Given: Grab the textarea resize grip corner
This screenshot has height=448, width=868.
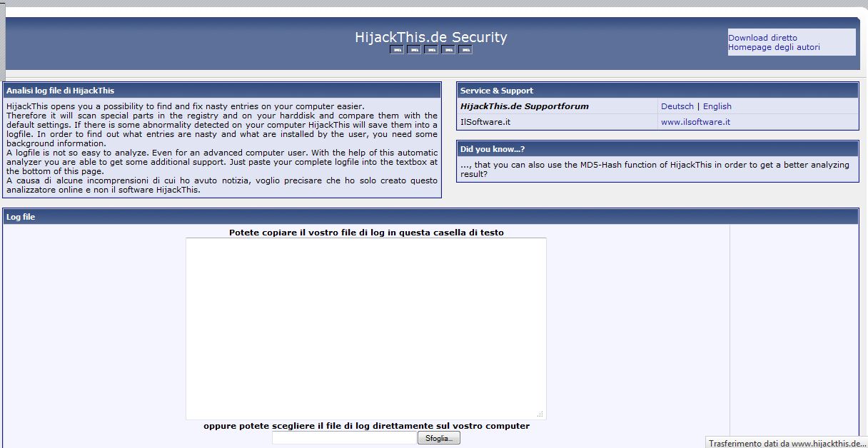Looking at the screenshot, I should click(x=540, y=414).
